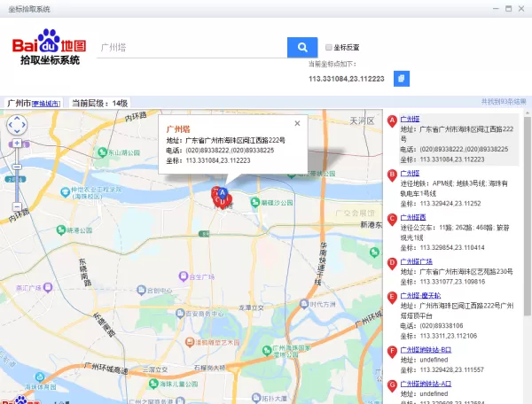This screenshot has height=404, width=532.
Task: Click the 广州海珠国家湿地公园 icon on map
Action: coord(267,350)
